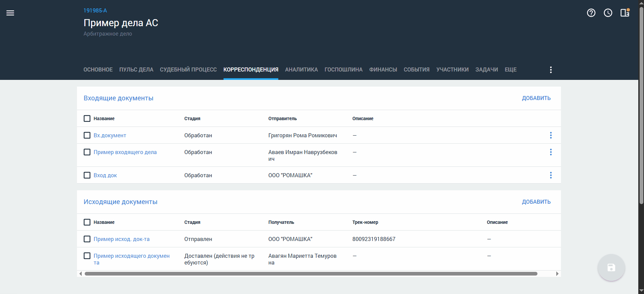Switch to the ПУЛЬС ДЕЛА tab

[x=136, y=69]
